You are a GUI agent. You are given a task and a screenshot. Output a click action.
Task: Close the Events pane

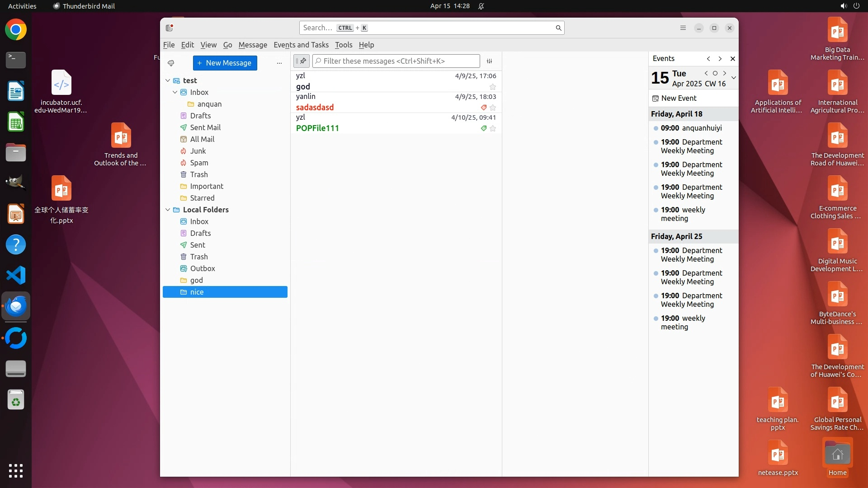[733, 59]
